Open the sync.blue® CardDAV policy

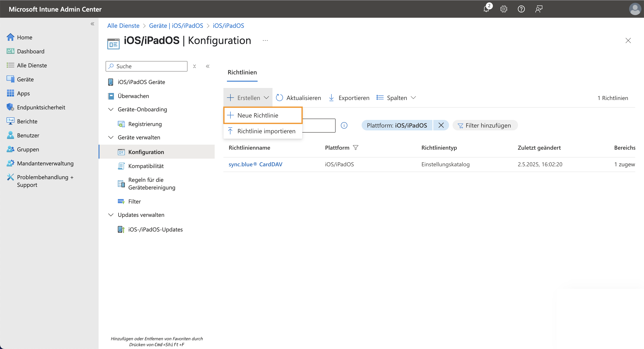coord(255,164)
